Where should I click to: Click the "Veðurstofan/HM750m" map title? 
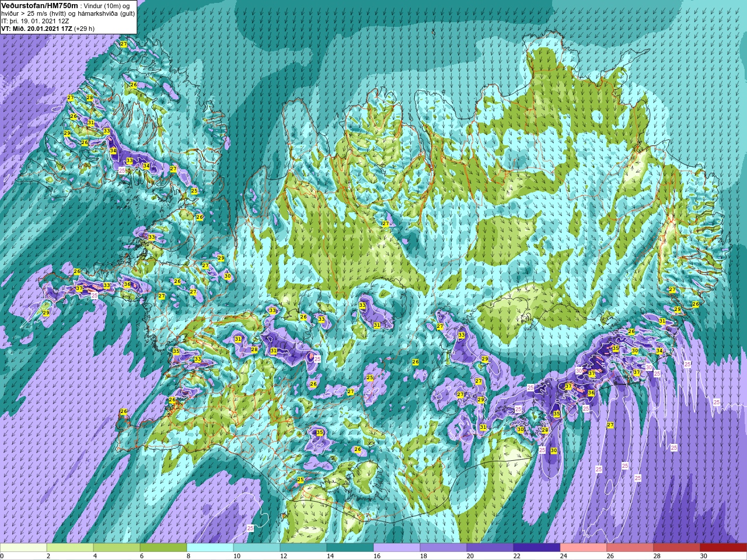click(x=39, y=5)
